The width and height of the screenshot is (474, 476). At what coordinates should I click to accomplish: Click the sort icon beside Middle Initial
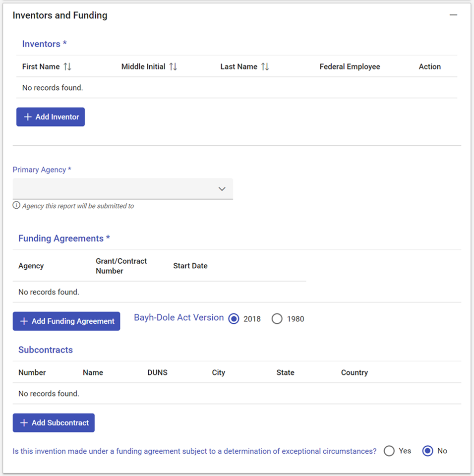[173, 66]
